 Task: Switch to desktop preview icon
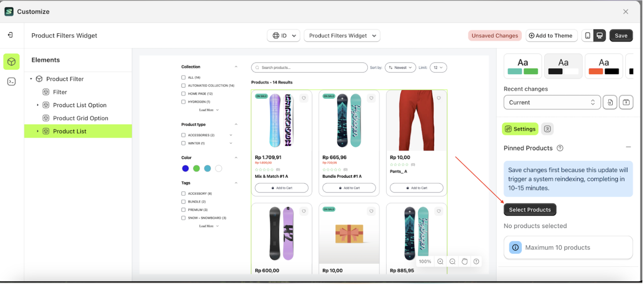600,36
